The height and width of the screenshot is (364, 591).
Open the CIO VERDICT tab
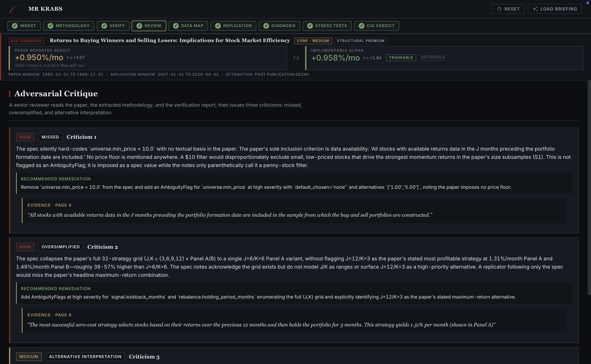pyautogui.click(x=377, y=26)
